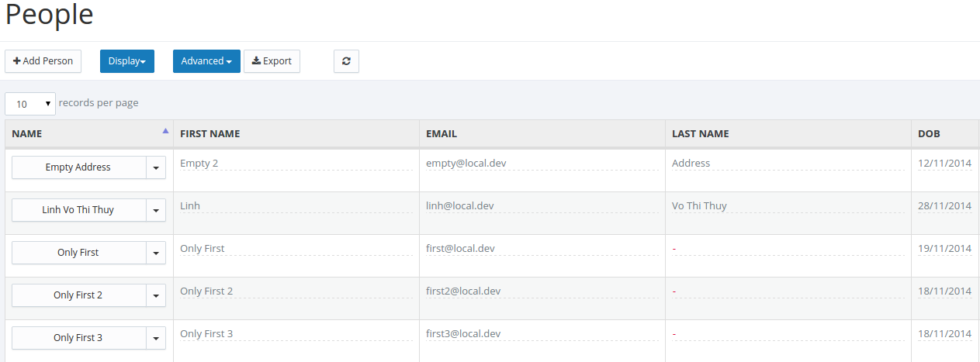Edit first name 'Empty 2'

tap(296, 164)
